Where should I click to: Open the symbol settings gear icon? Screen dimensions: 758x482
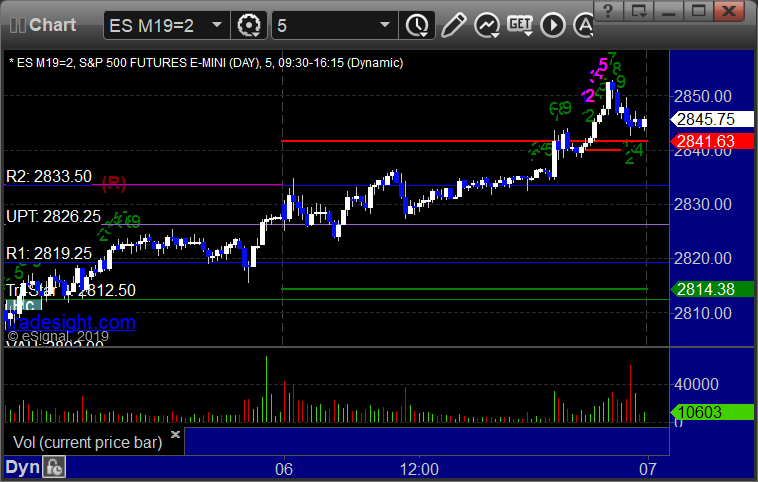pyautogui.click(x=249, y=25)
